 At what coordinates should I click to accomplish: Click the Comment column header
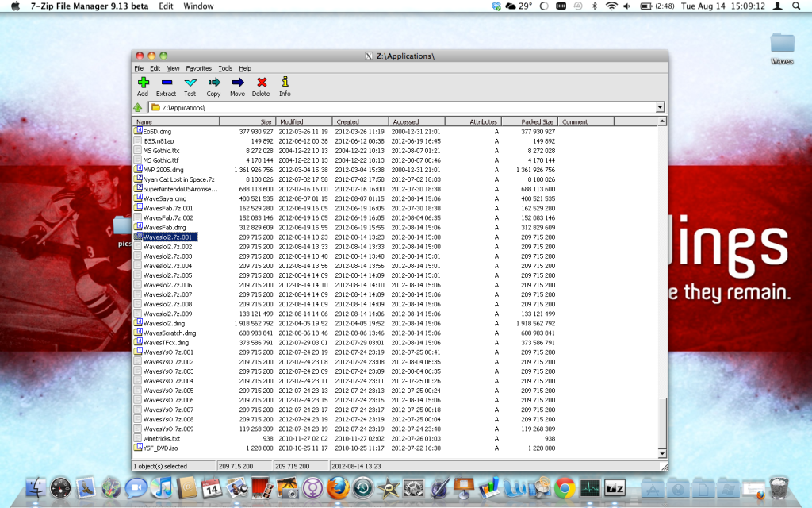point(586,121)
